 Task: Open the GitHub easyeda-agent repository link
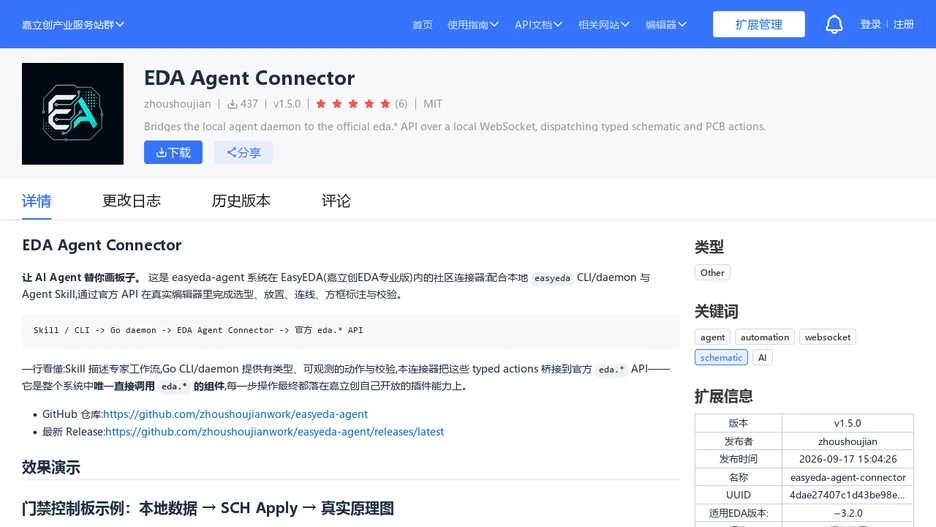coord(235,414)
